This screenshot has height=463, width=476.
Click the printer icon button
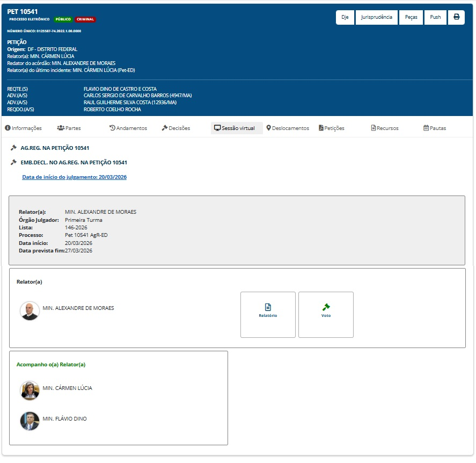pyautogui.click(x=457, y=17)
